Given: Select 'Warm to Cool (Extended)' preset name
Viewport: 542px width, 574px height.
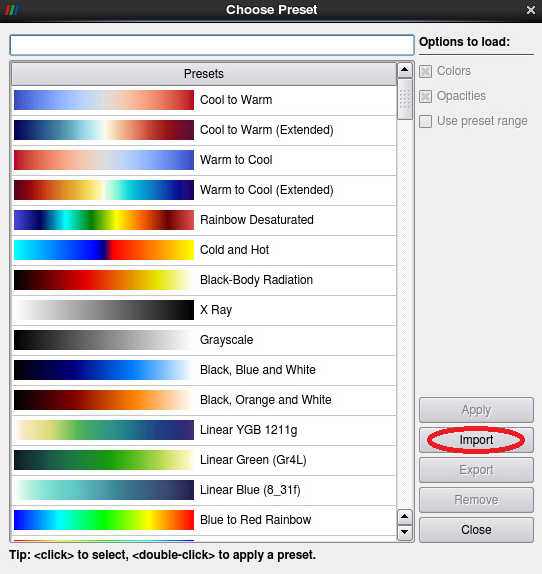Looking at the screenshot, I should pyautogui.click(x=267, y=190).
